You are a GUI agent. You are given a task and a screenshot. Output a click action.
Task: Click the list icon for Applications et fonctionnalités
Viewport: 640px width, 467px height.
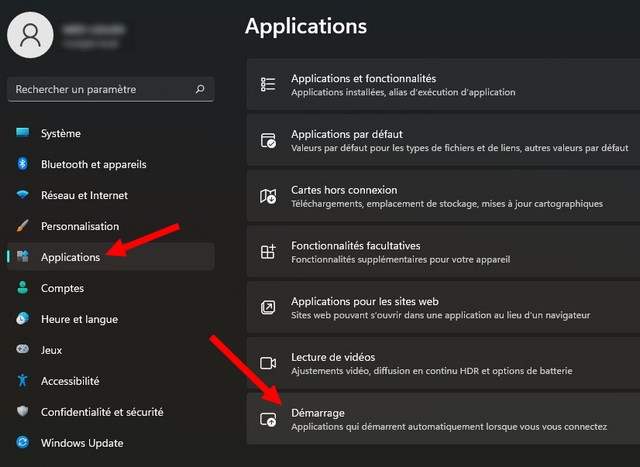click(268, 85)
